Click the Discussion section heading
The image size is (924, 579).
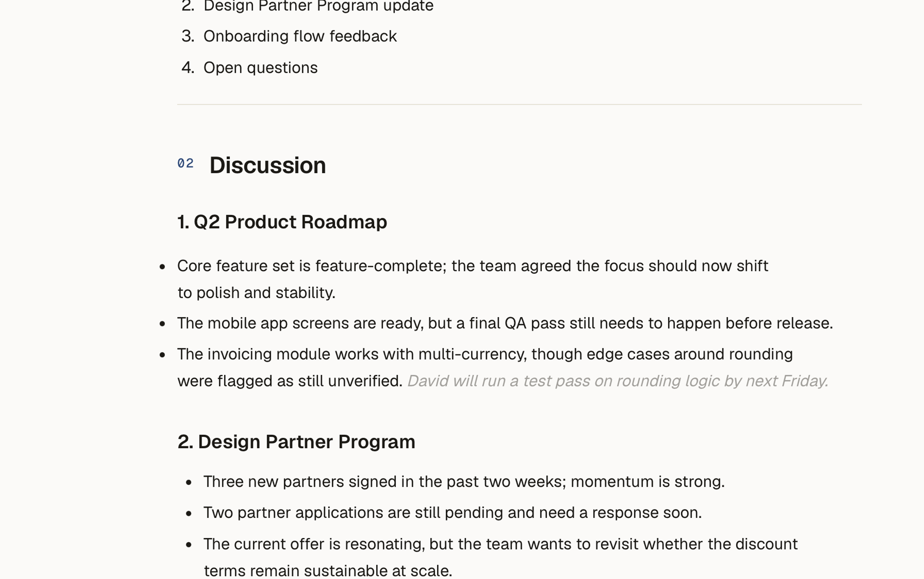point(268,165)
